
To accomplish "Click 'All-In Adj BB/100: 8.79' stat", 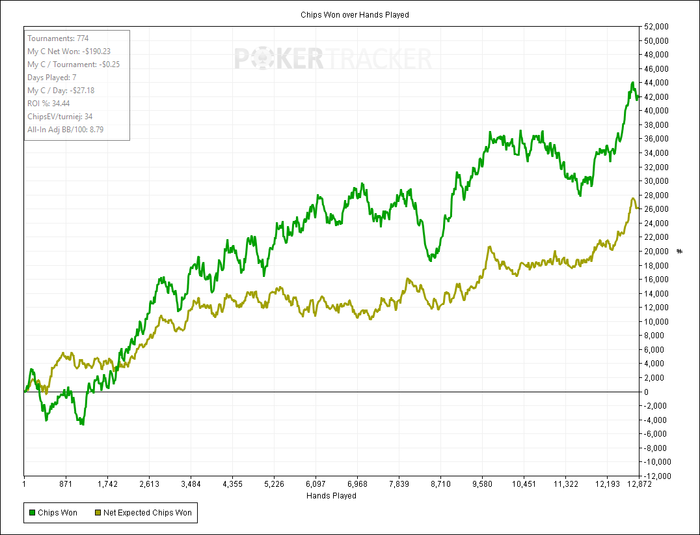I will pos(65,130).
